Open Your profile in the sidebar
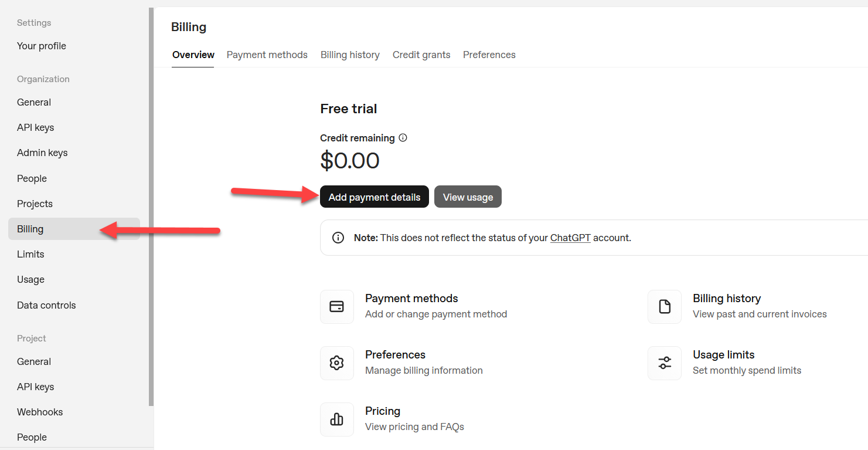 [x=42, y=46]
